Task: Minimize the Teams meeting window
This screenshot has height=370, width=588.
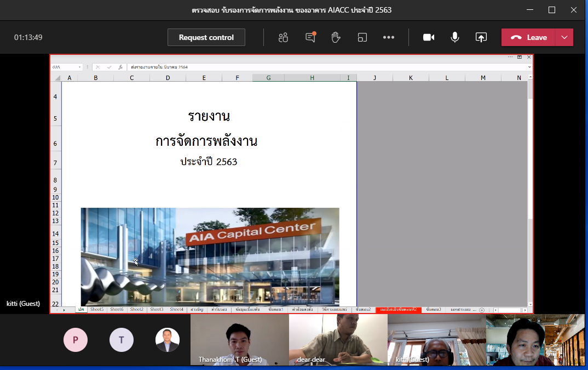Action: point(530,10)
